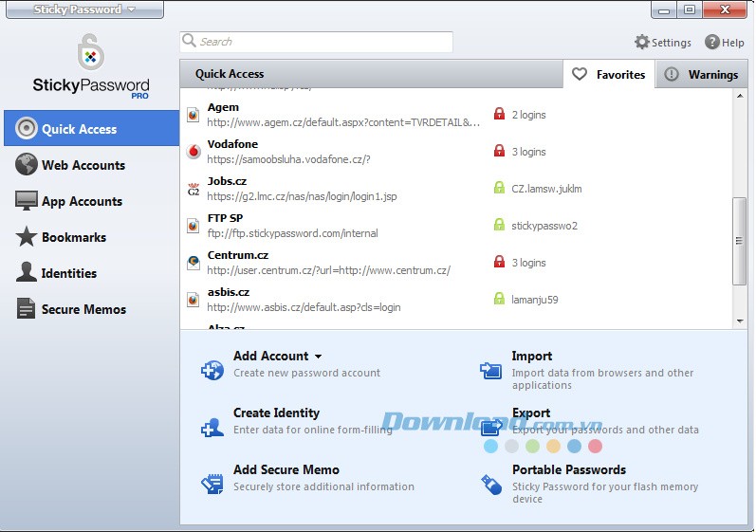Image resolution: width=756 pixels, height=532 pixels.
Task: Open the Sticky Password title menu dropdown
Action: pos(84,9)
